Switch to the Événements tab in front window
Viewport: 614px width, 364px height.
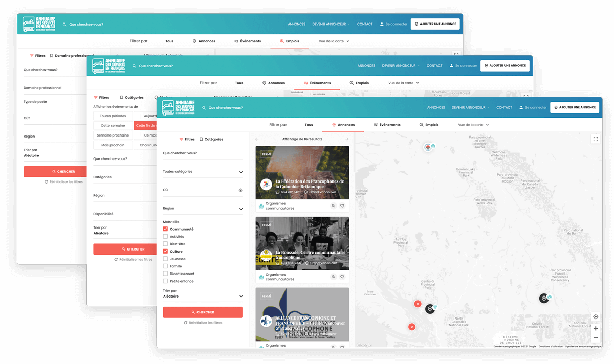click(387, 125)
